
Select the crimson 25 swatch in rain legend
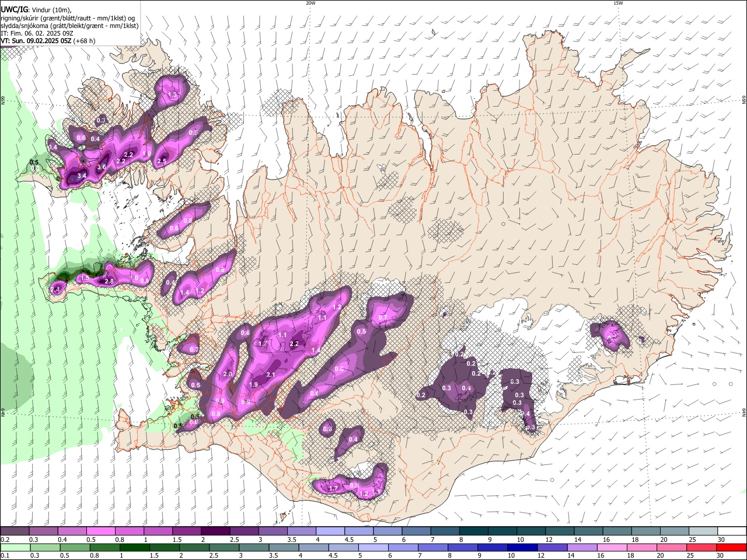(x=700, y=548)
